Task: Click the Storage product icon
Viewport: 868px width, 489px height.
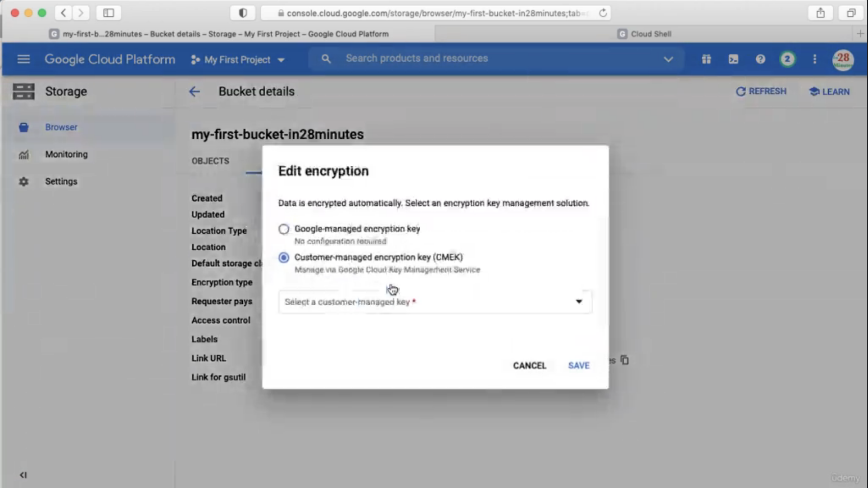Action: [23, 91]
